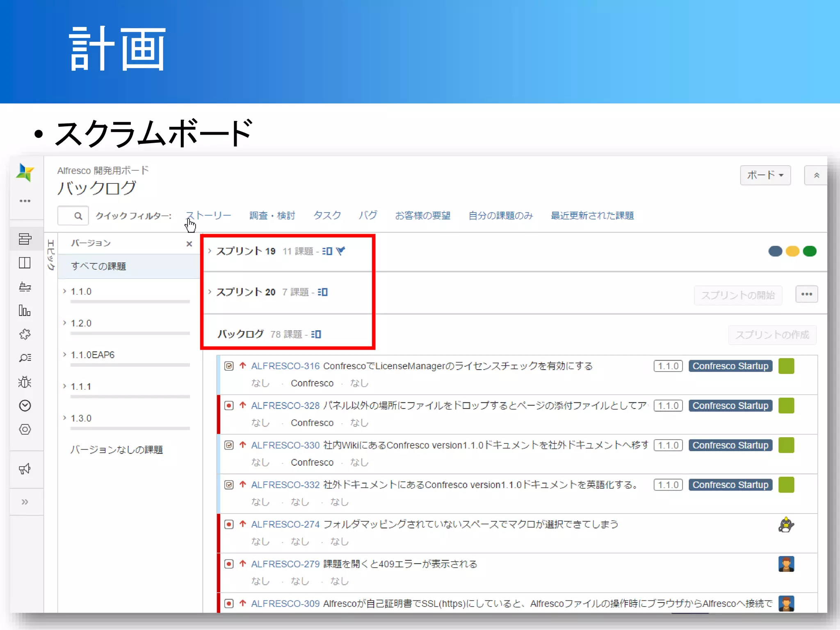Image resolution: width=840 pixels, height=630 pixels.
Task: Click the green avatar on ALFRESCO-332
Action: pyautogui.click(x=786, y=485)
